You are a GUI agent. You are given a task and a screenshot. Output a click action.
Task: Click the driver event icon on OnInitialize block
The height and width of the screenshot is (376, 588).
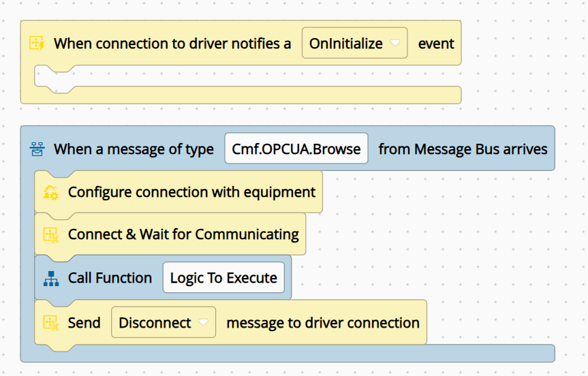(37, 43)
